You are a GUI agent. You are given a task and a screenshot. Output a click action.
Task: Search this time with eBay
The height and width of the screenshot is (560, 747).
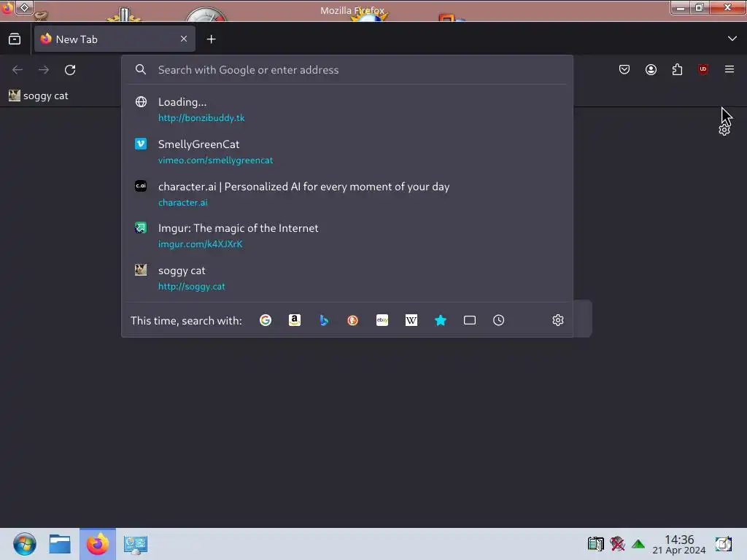[x=382, y=321]
